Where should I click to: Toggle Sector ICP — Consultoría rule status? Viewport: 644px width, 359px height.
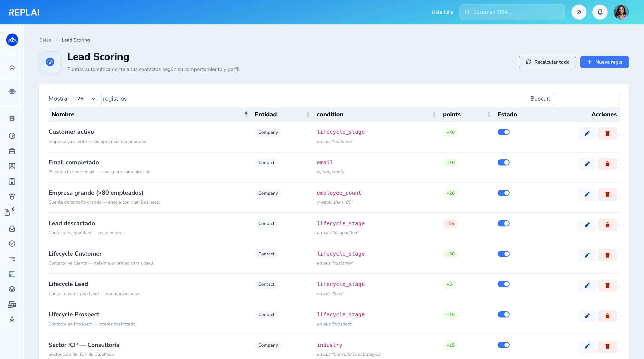(x=503, y=345)
